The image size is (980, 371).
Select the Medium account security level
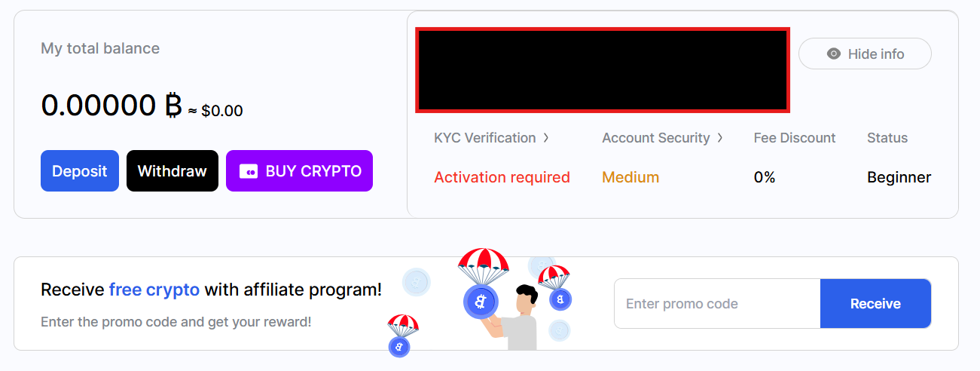coord(630,177)
